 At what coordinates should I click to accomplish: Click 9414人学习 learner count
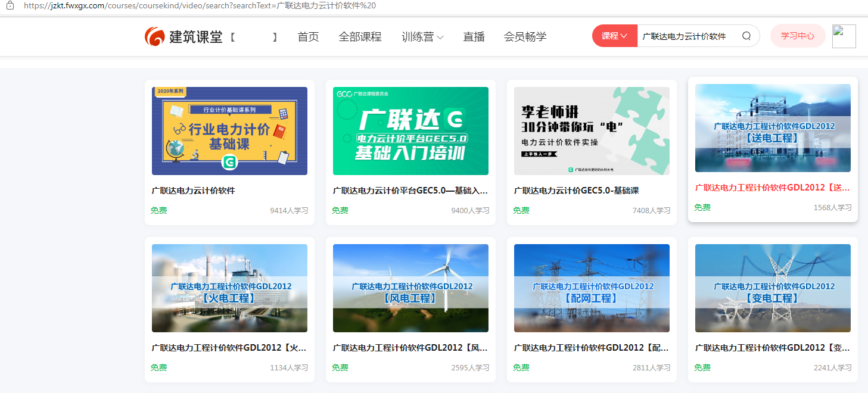click(289, 211)
